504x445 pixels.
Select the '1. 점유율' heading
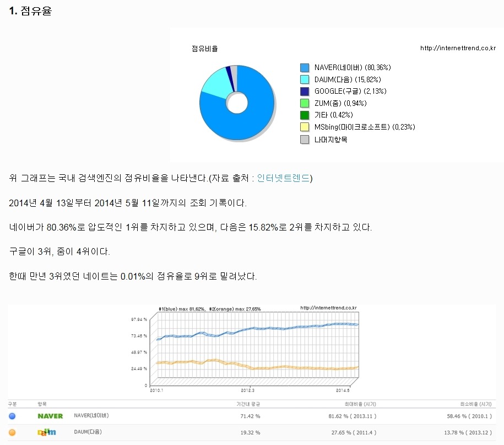[x=30, y=11]
